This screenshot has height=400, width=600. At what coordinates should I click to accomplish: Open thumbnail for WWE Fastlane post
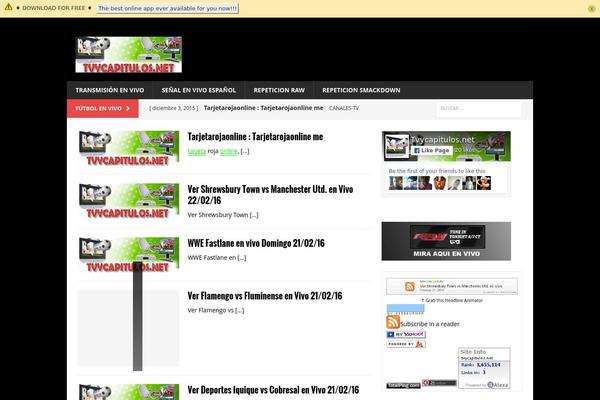tap(129, 255)
